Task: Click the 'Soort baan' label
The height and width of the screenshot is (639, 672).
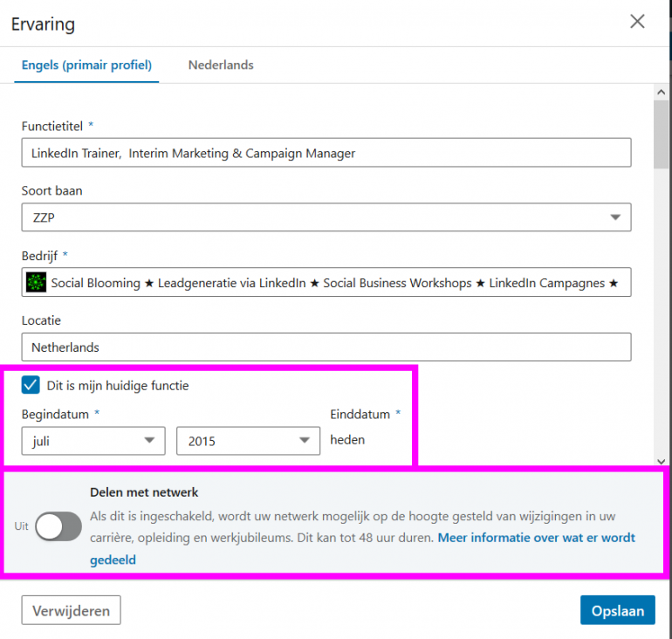Action: pyautogui.click(x=51, y=190)
